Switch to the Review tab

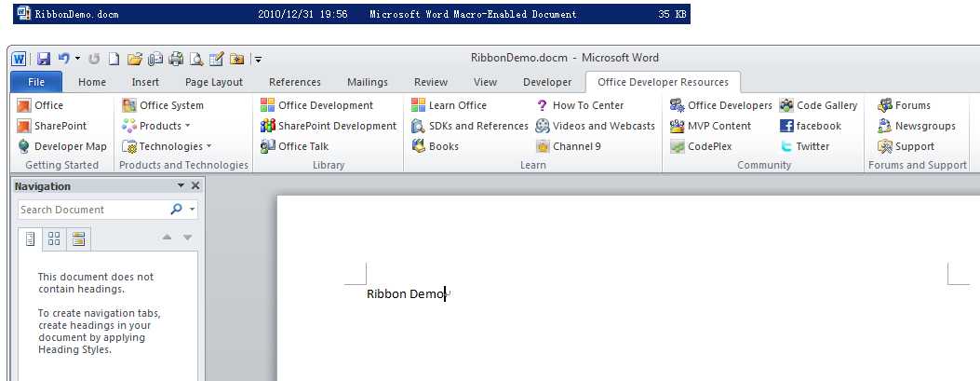[431, 82]
